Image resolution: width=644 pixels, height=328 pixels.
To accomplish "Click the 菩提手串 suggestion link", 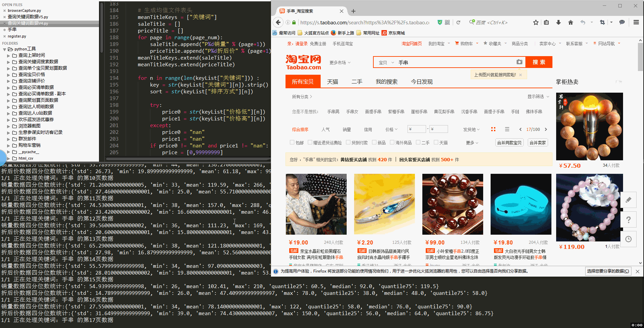I will click(373, 112).
